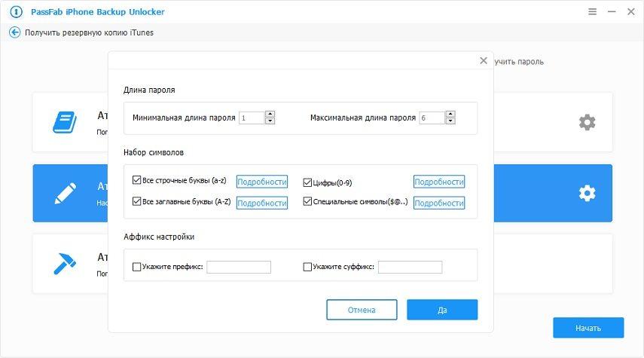Viewport: 644px width, 358px height.
Task: Open the hamburger menu icon
Action: coord(592,11)
